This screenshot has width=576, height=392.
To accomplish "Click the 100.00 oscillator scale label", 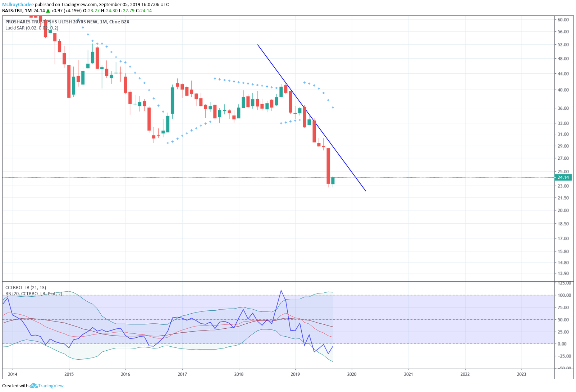I will point(564,295).
